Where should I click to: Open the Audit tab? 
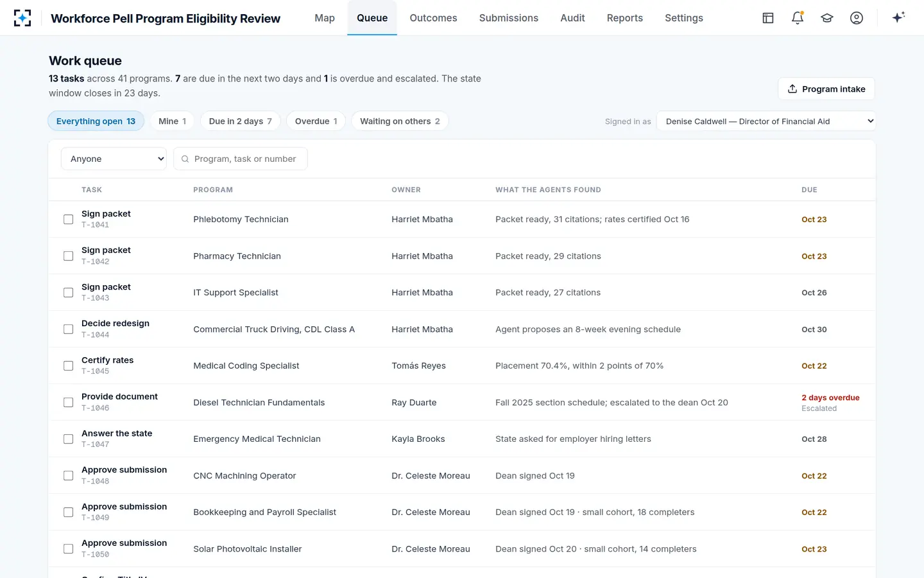(x=572, y=18)
